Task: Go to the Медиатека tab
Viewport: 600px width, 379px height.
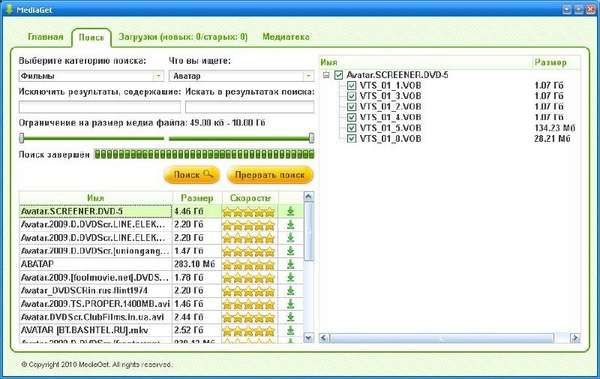Action: tap(286, 37)
